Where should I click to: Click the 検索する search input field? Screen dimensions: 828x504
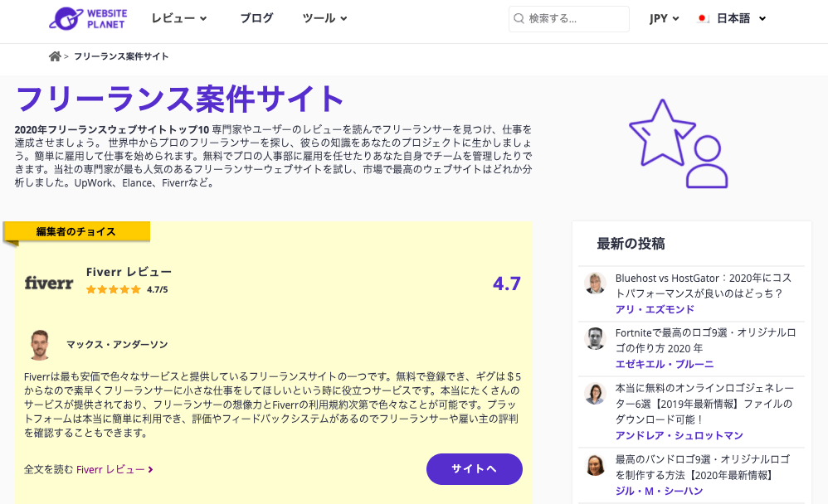(577, 18)
